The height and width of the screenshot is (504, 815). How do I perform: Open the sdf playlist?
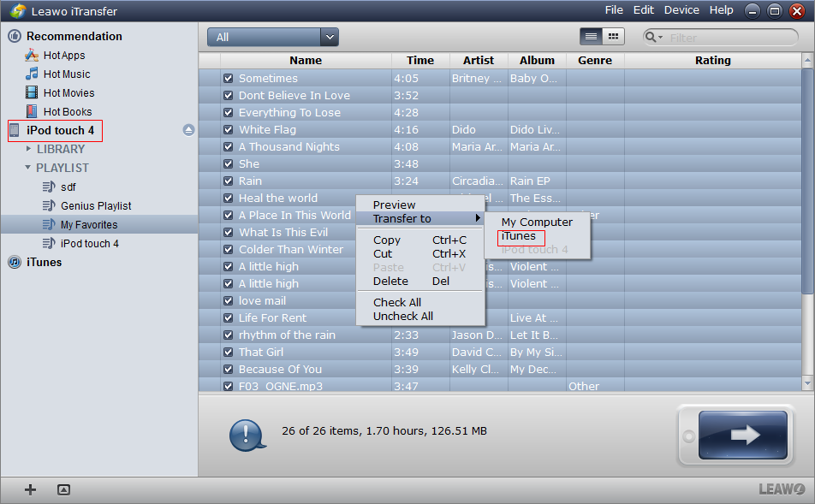[x=68, y=187]
